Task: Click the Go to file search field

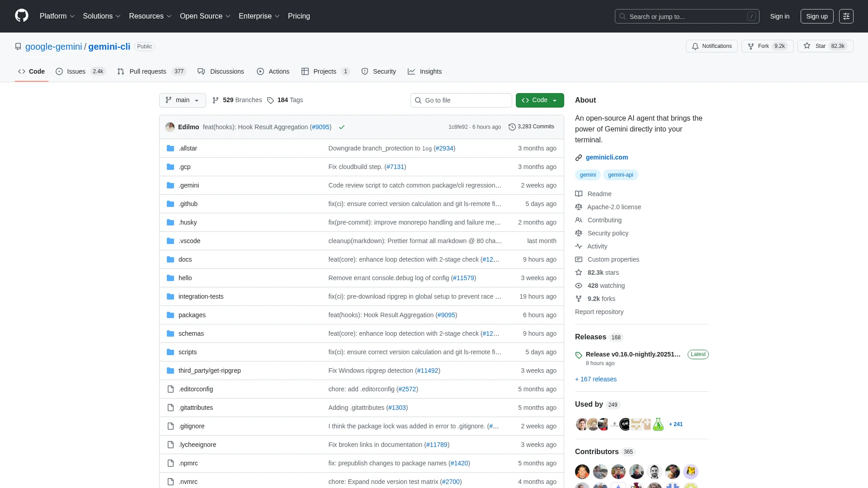Action: tap(461, 100)
